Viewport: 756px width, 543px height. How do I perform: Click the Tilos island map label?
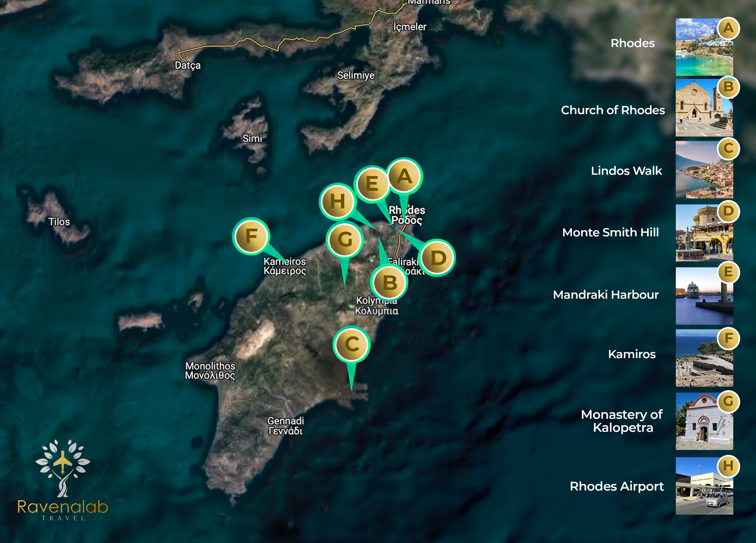[x=59, y=222]
